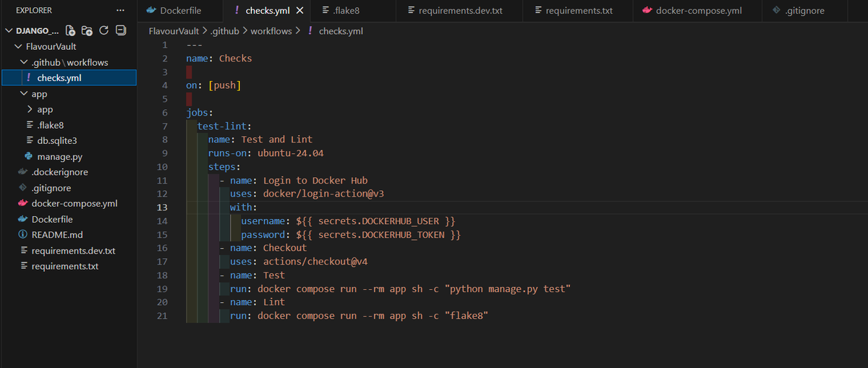Expand the nested collapsed app folder
868x368 pixels.
pos(30,109)
